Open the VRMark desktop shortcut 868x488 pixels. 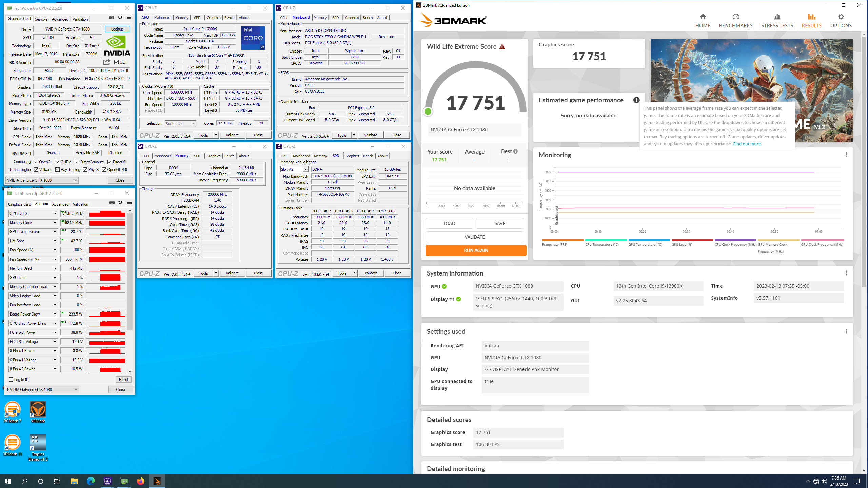click(38, 412)
